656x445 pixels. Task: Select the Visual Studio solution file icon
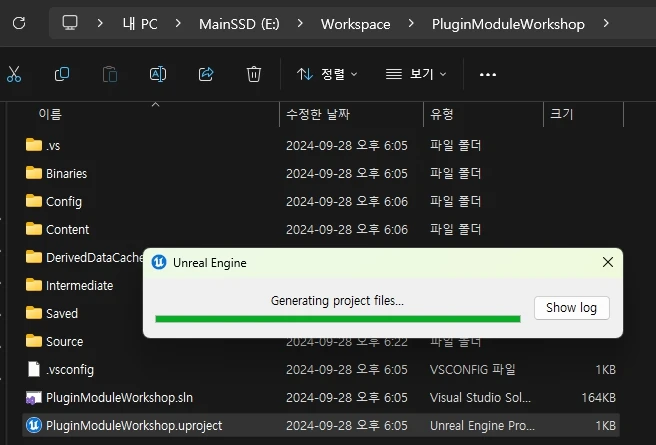coord(34,397)
